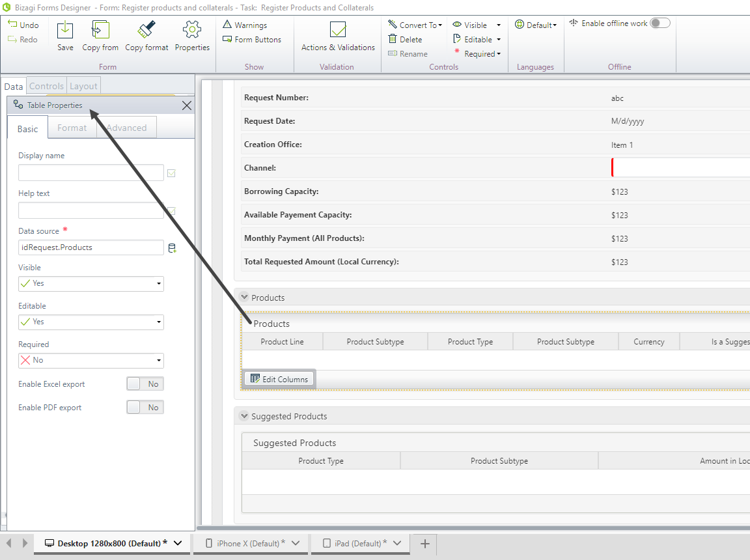Open Default language dropdown
The width and height of the screenshot is (750, 560).
536,25
